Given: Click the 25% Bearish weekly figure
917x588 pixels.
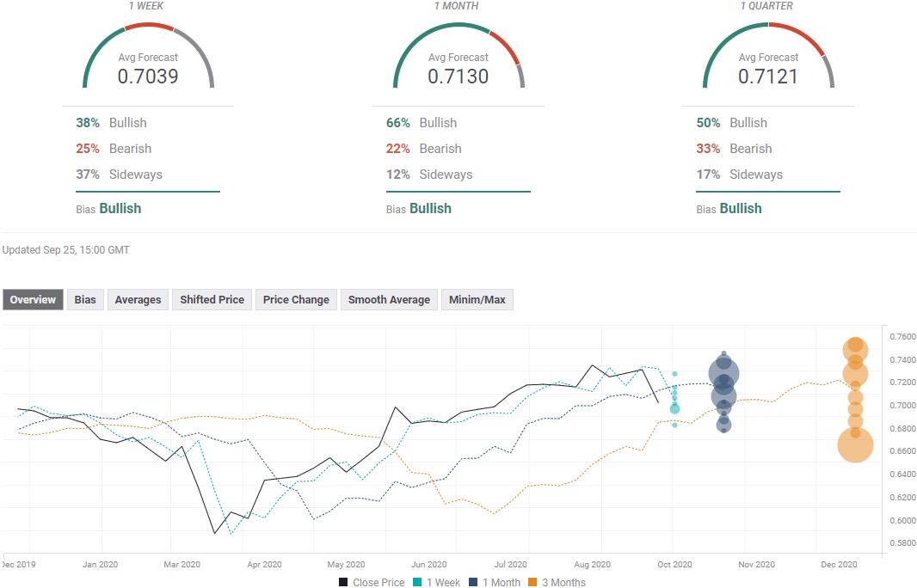Looking at the screenshot, I should click(114, 149).
